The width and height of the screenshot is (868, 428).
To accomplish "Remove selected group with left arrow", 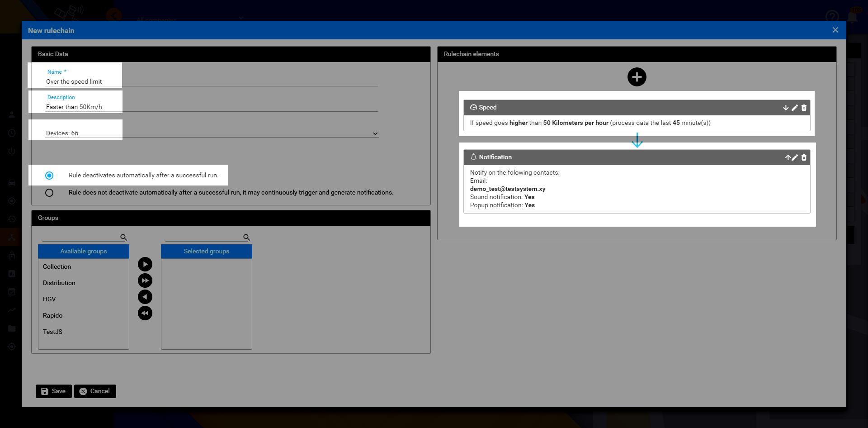I will 145,297.
